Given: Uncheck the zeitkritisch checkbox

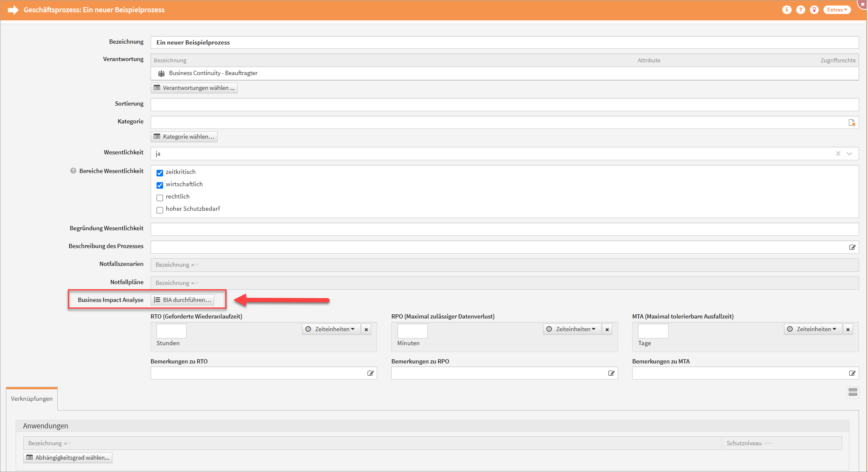Looking at the screenshot, I should (x=160, y=173).
